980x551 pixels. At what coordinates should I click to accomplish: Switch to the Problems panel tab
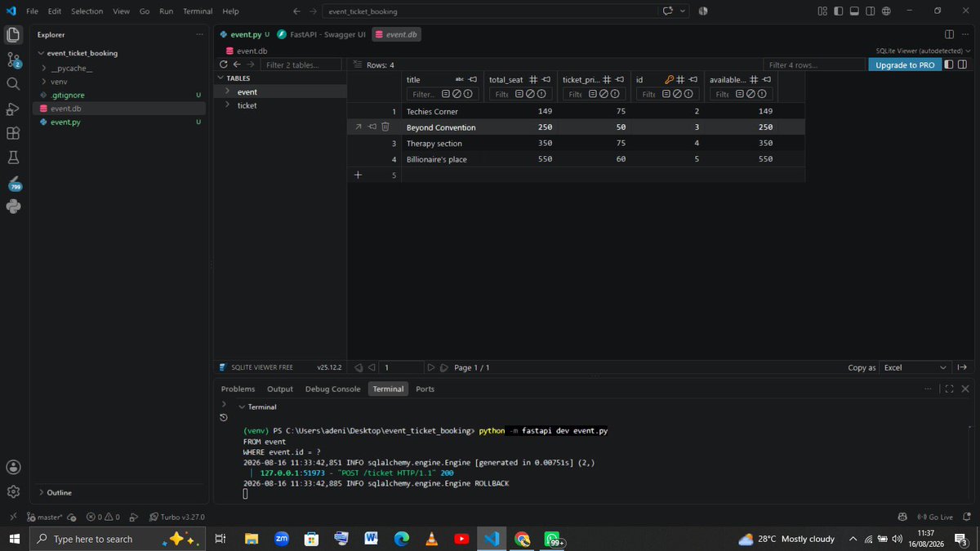click(238, 389)
